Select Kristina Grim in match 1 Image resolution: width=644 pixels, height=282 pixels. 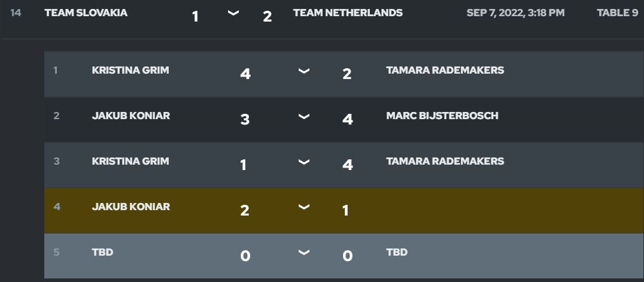click(x=130, y=70)
